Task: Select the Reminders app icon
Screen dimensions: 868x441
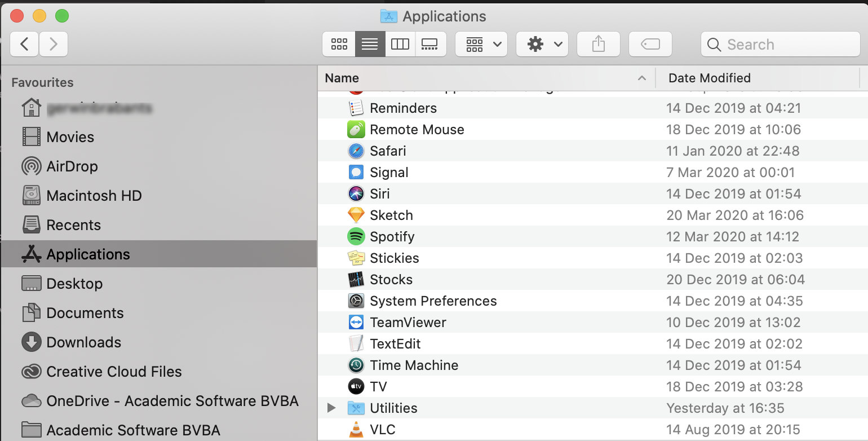Action: coord(356,108)
